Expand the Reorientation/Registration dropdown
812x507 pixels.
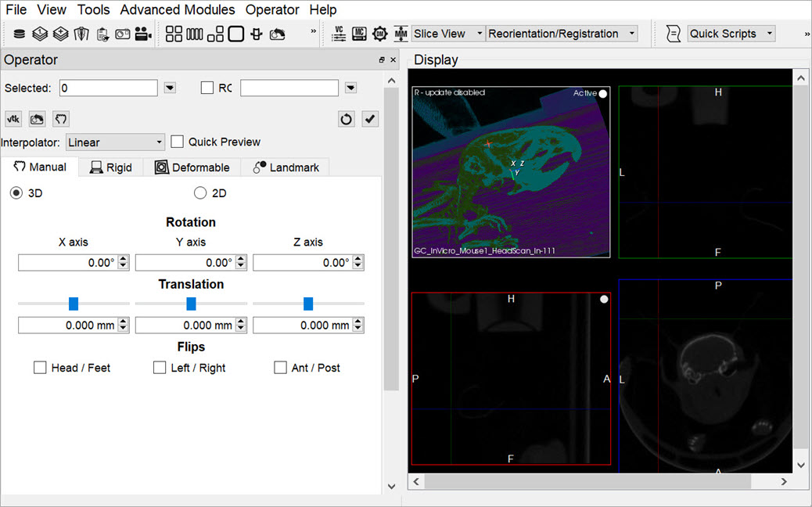[561, 34]
